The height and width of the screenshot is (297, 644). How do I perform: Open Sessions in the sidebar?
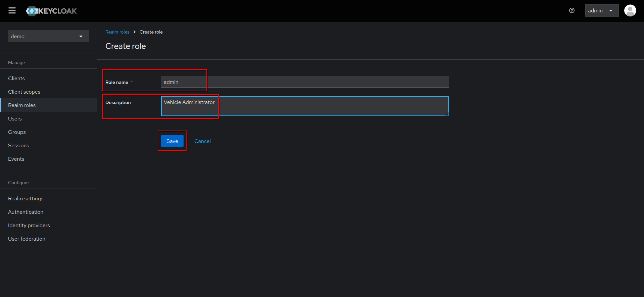coord(49,145)
